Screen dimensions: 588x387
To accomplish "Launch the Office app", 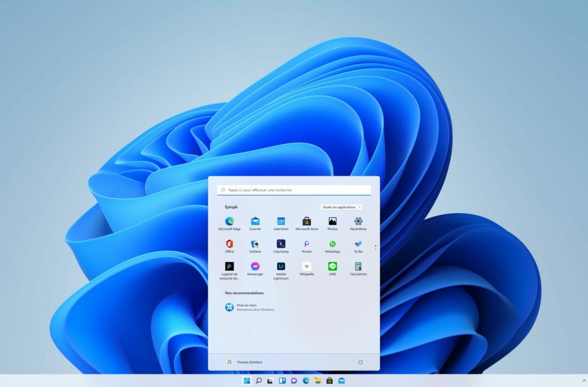I will (x=229, y=246).
